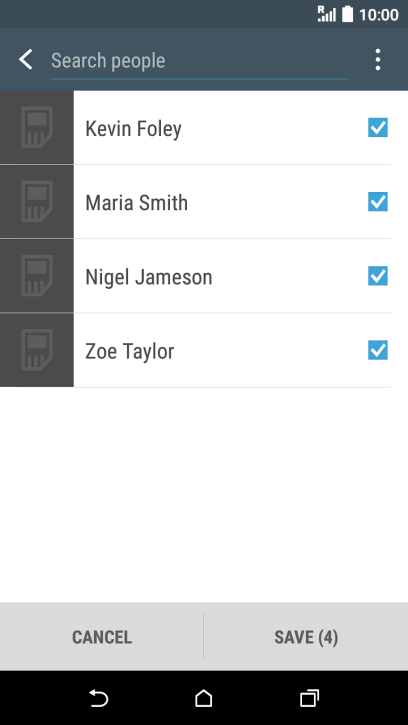Deselect the Zoe Taylor checkbox

[378, 350]
